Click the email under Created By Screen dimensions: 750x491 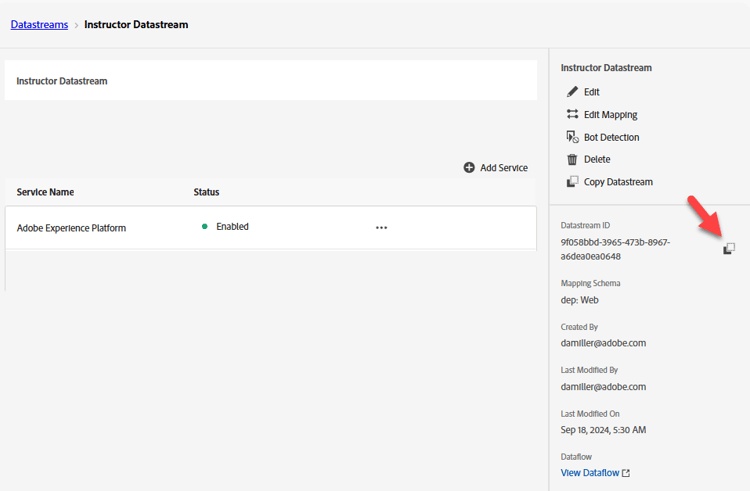coord(603,343)
